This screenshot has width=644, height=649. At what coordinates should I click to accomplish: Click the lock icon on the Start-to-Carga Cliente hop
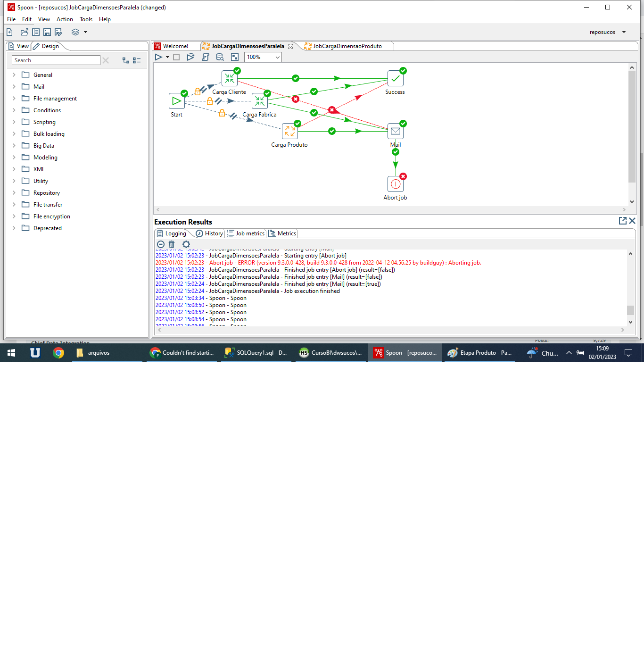pos(198,92)
